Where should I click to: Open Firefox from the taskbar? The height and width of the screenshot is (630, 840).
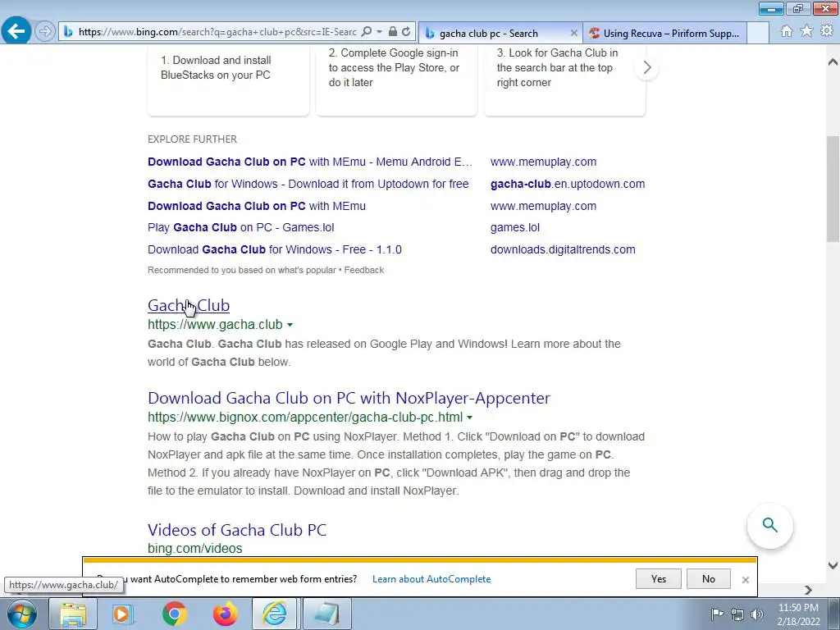coord(225,614)
